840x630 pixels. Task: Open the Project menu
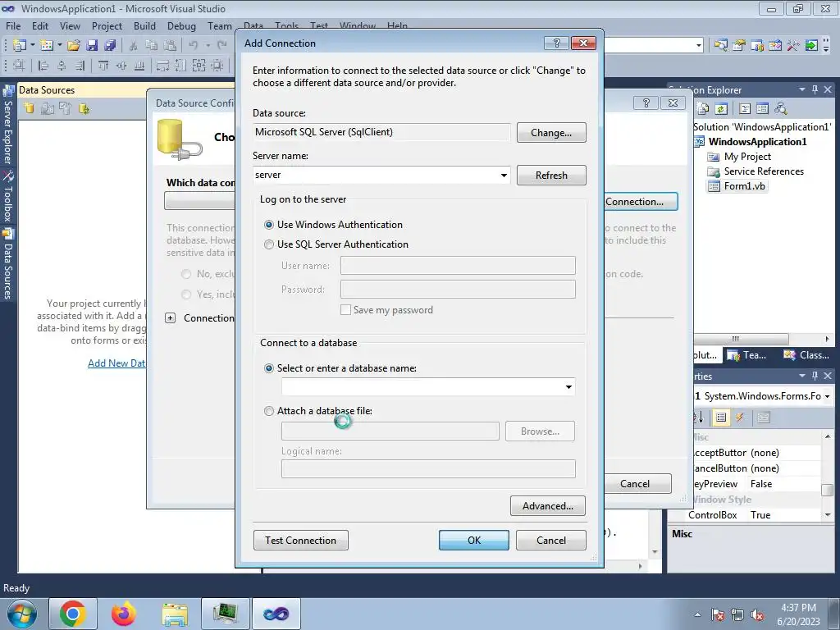(107, 25)
